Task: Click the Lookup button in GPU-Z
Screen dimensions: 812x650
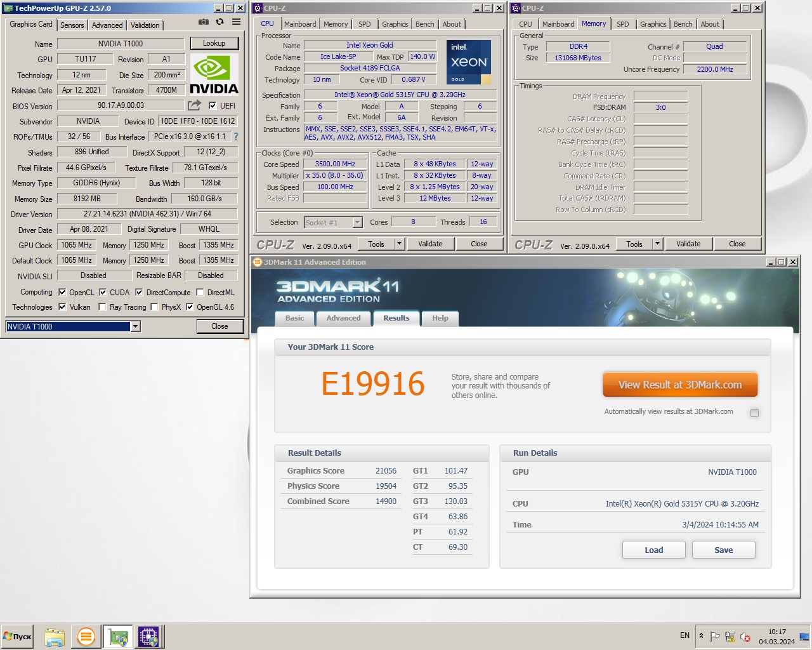Action: click(214, 43)
